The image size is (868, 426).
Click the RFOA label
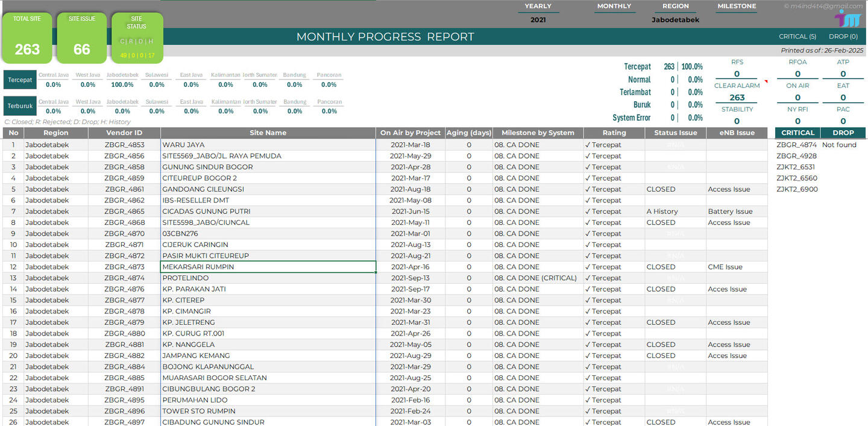(797, 62)
